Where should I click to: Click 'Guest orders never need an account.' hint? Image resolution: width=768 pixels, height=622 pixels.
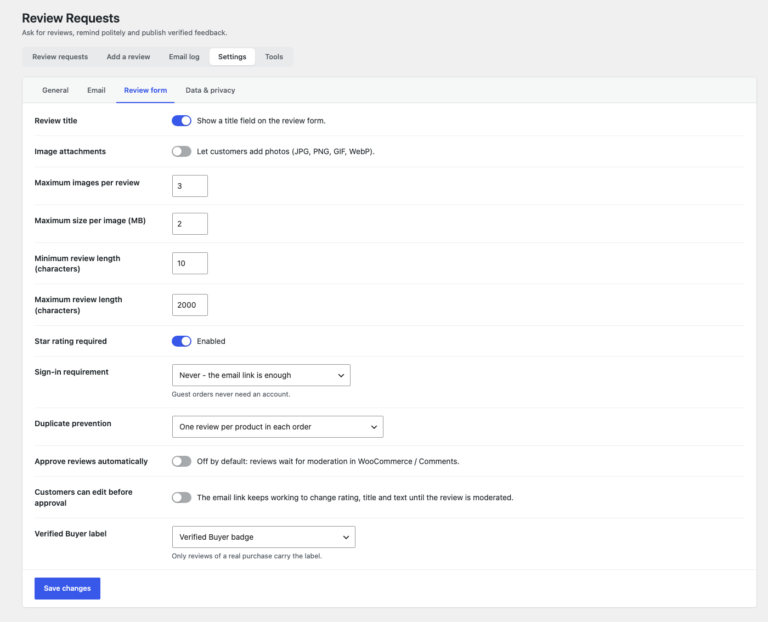click(x=231, y=394)
